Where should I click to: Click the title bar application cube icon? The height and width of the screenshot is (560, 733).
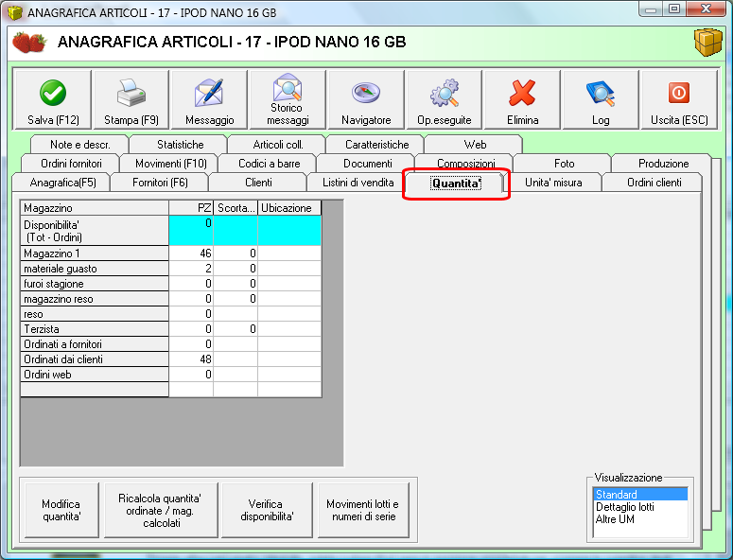tap(15, 12)
